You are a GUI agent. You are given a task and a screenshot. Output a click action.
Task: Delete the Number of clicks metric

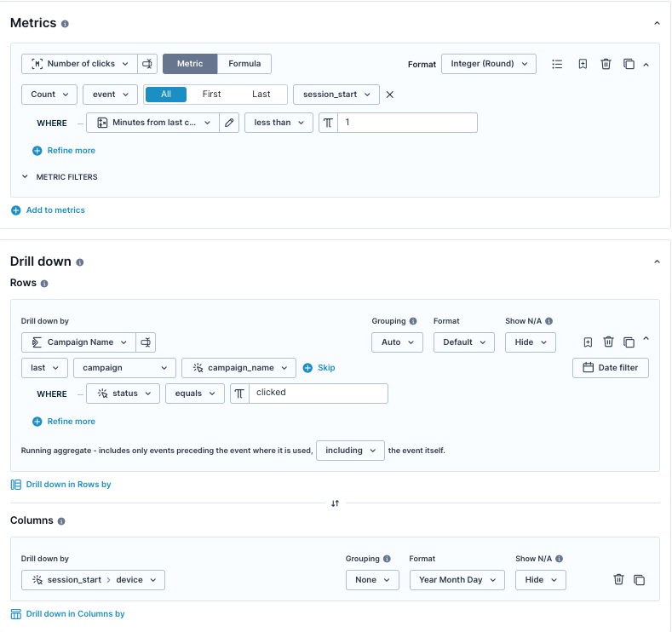(x=606, y=64)
